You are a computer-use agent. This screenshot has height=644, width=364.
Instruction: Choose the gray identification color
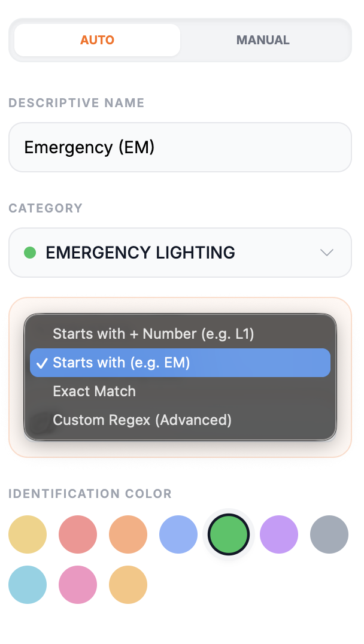(329, 534)
